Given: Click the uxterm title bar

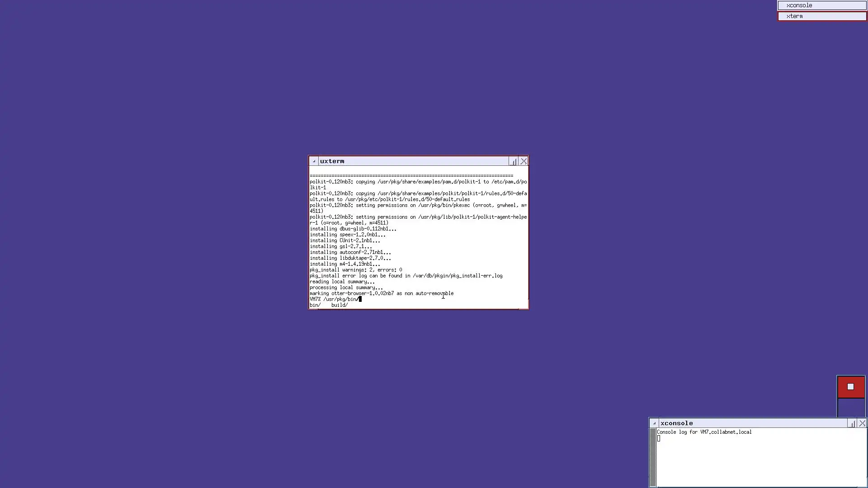Looking at the screenshot, I should [x=414, y=161].
